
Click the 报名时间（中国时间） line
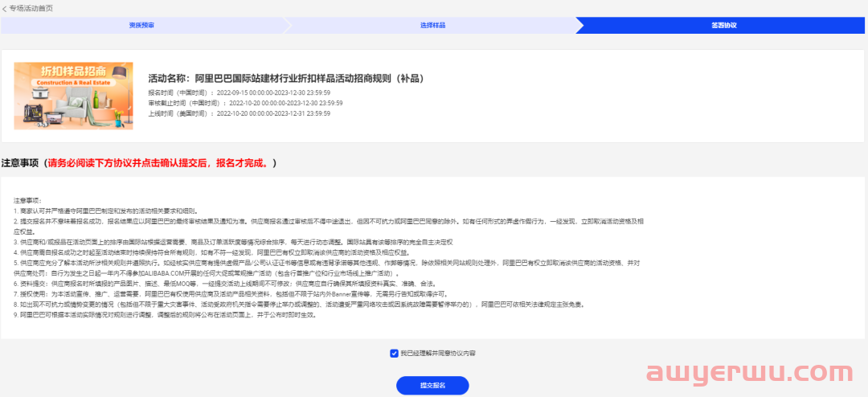tap(240, 92)
